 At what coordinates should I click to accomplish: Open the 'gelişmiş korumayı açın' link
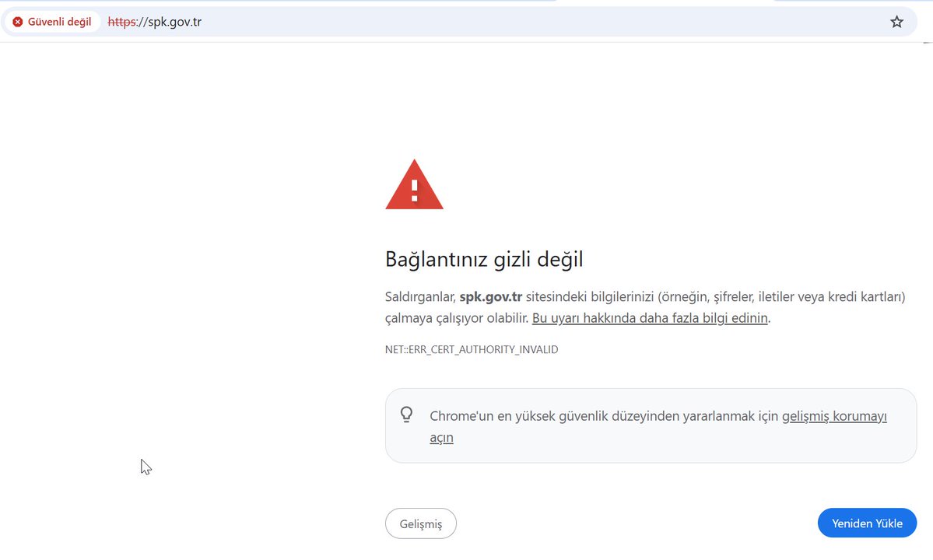(834, 416)
